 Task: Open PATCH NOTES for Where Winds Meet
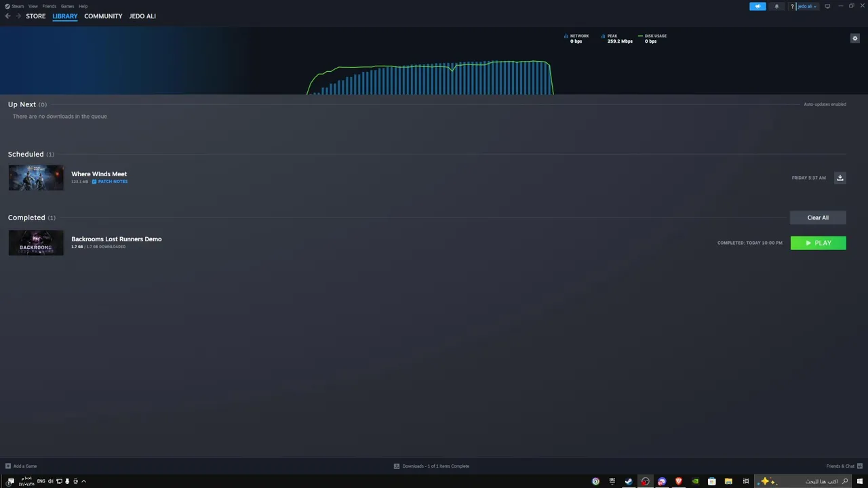(113, 182)
